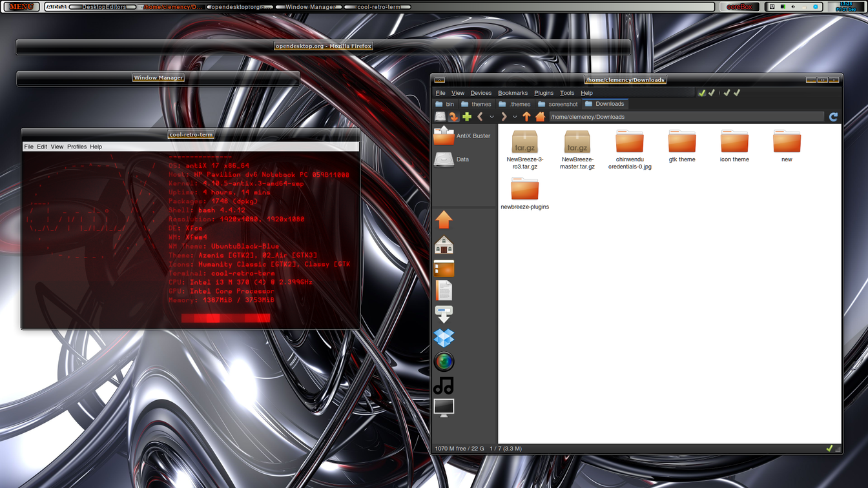868x488 pixels.
Task: Click the coreBox panel button
Action: [x=739, y=6]
